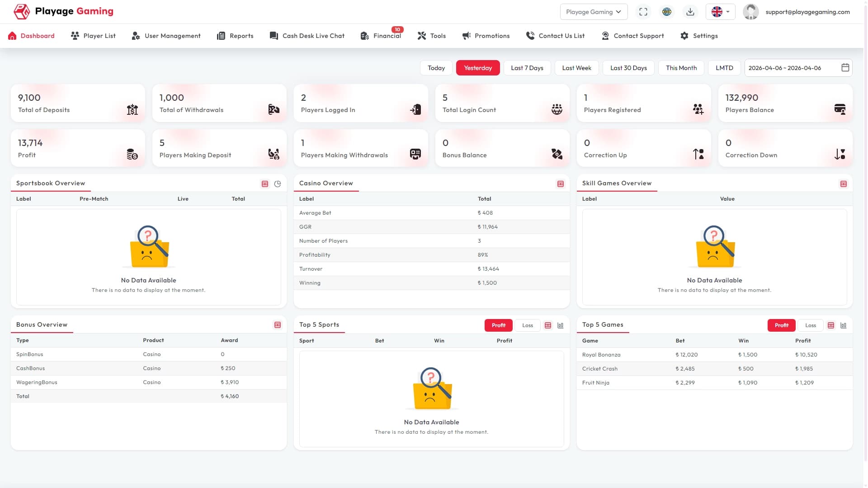Show bar chart view for Top 5 Games

click(844, 325)
